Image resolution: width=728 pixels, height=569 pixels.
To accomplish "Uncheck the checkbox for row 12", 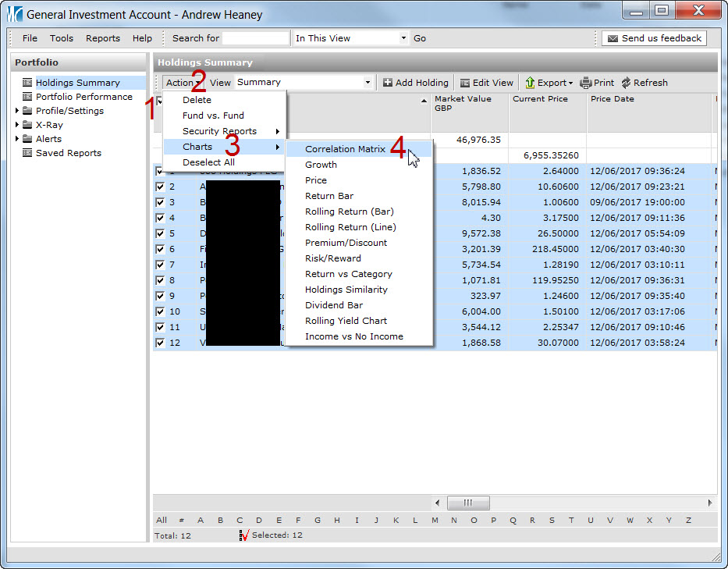I will pyautogui.click(x=160, y=343).
